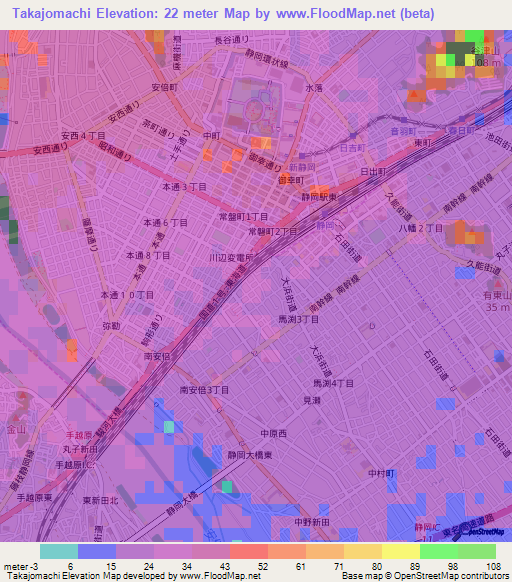
Task: Click the 日吉町 station square marker
Action: click(353, 136)
